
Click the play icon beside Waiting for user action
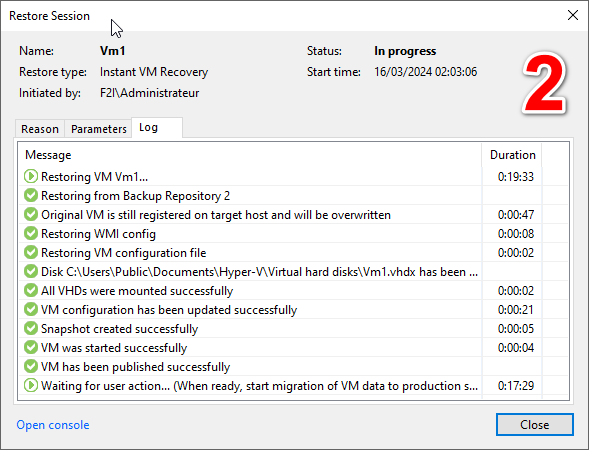coord(31,385)
